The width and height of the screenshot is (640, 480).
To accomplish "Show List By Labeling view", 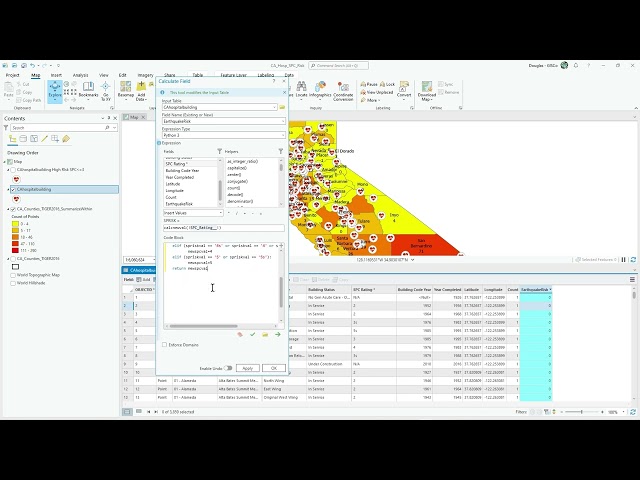I will (66, 139).
